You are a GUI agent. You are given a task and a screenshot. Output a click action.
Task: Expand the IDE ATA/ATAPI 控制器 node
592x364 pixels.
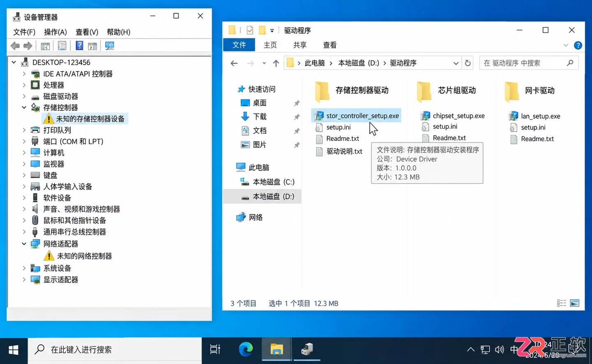click(24, 74)
